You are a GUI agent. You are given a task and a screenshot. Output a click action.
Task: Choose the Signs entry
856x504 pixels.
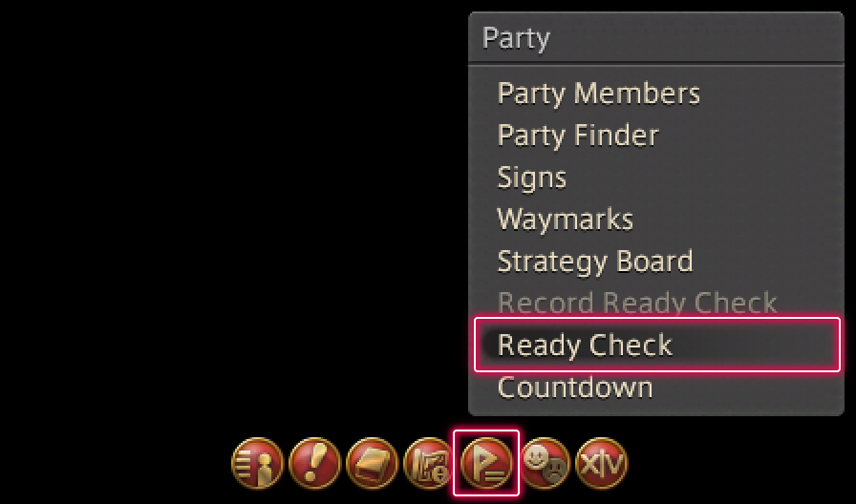point(532,178)
